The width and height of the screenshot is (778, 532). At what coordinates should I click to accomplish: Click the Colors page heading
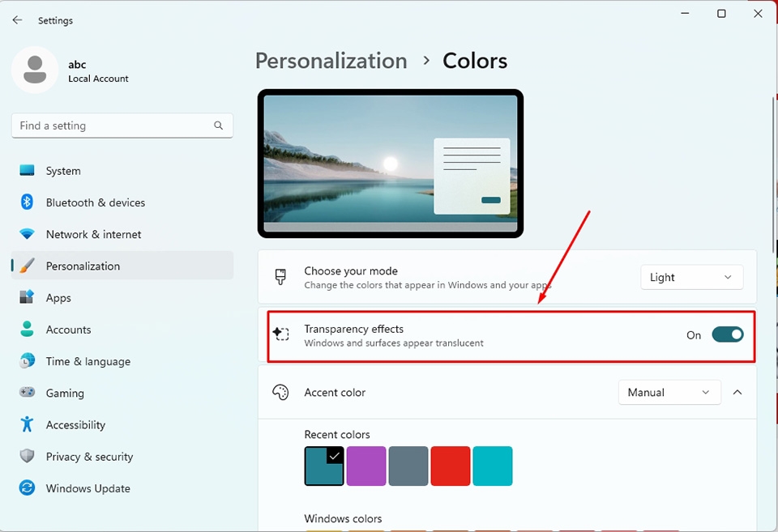pos(475,61)
